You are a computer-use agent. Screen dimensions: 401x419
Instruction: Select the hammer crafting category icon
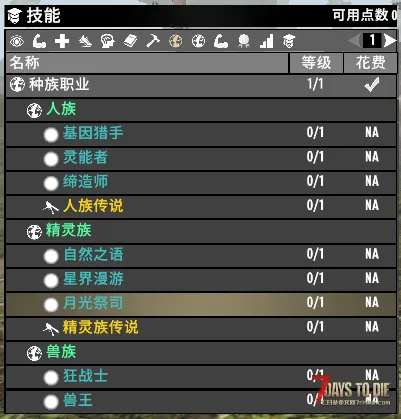153,42
